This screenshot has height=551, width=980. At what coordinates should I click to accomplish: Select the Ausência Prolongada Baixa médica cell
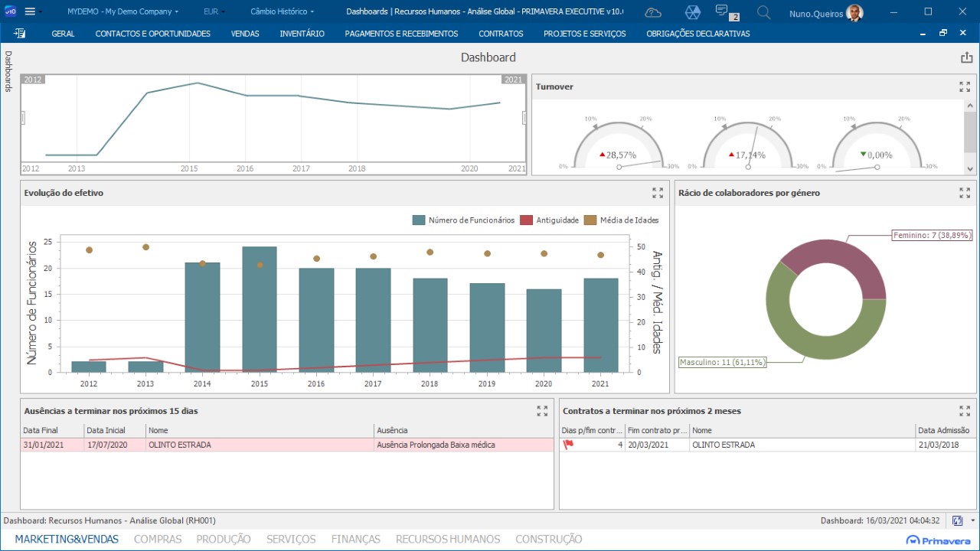tap(464, 445)
